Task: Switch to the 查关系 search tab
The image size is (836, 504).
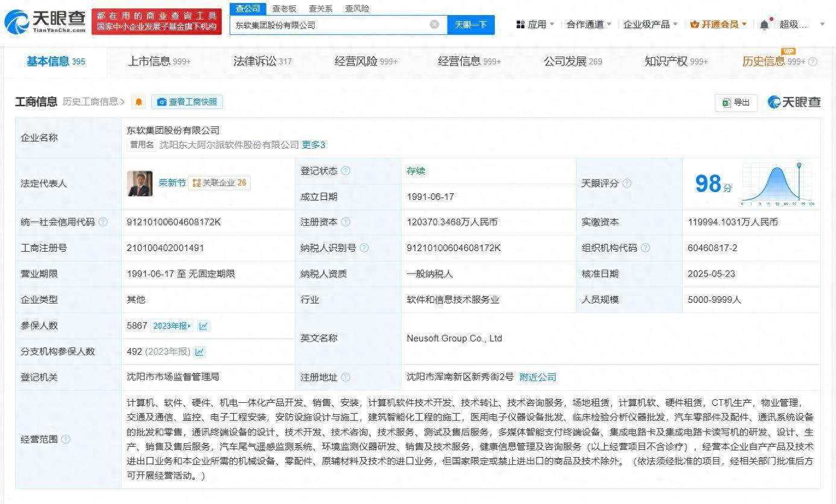Action: (321, 8)
